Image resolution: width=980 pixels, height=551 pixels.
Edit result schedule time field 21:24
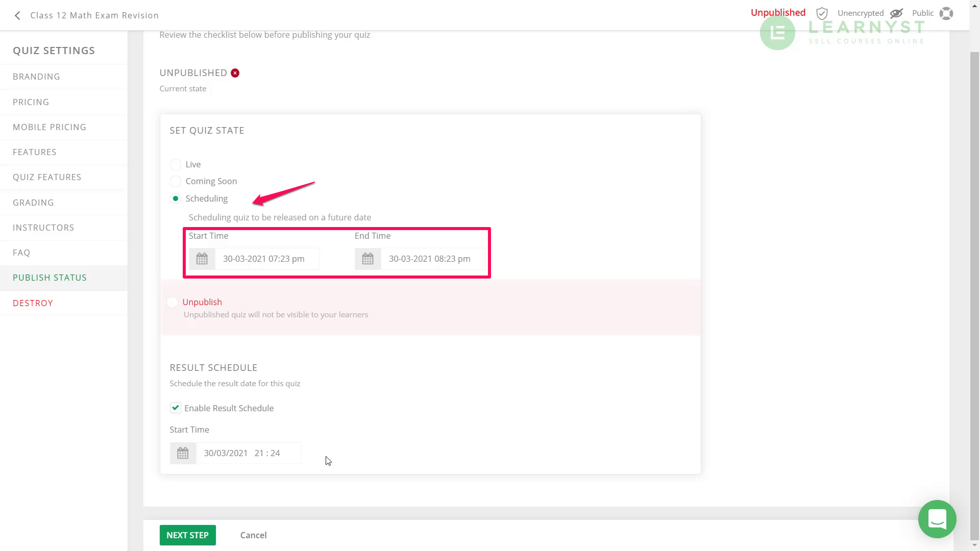[249, 453]
